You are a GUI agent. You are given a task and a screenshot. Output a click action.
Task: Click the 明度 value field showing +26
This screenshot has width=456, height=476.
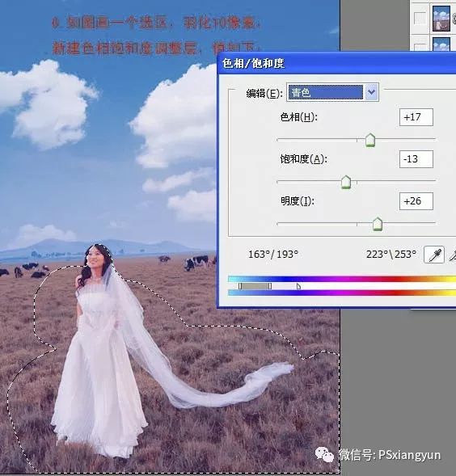(x=416, y=201)
